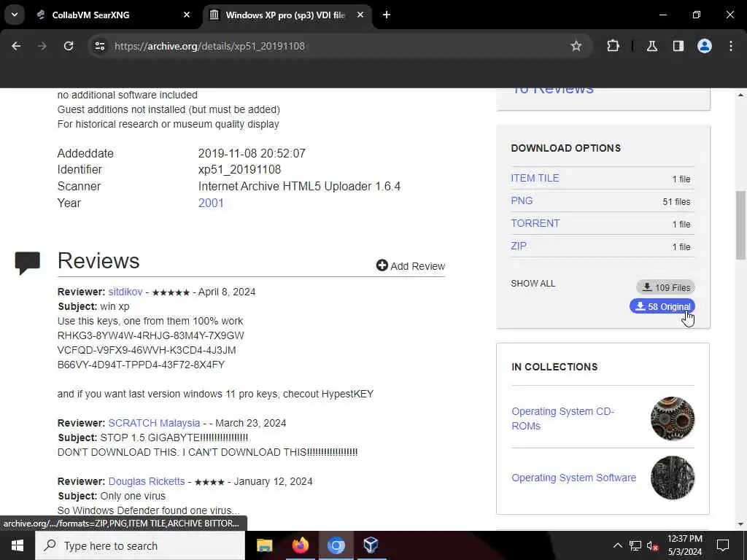Image resolution: width=747 pixels, height=560 pixels.
Task: Click product key RHKG3-8YW4W-4RHJG-83M4Y-7X9GW
Action: tap(150, 335)
